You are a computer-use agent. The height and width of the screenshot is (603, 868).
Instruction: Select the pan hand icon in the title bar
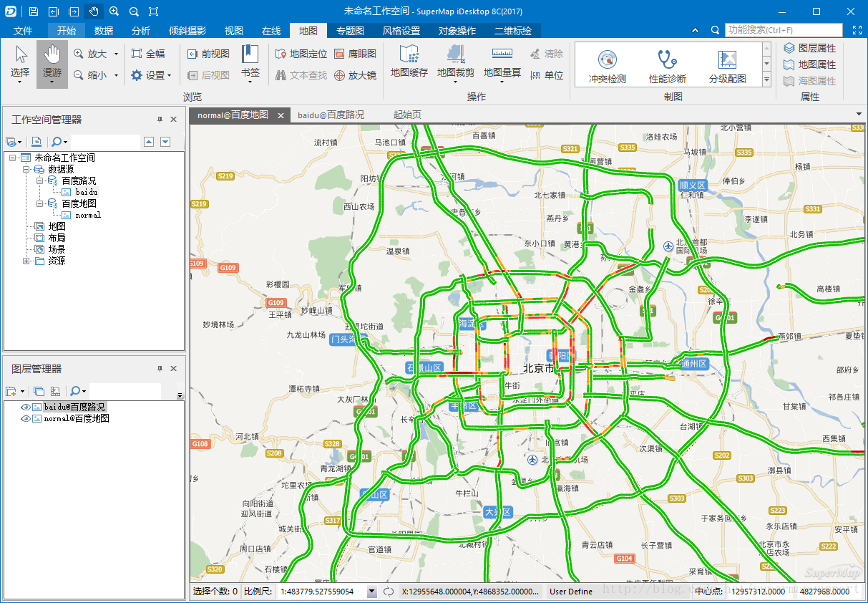coord(94,11)
